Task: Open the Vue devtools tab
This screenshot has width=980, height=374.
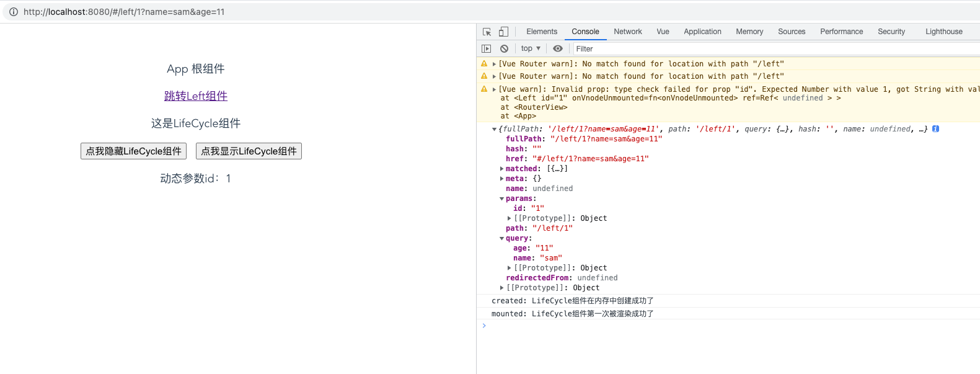Action: (x=663, y=32)
